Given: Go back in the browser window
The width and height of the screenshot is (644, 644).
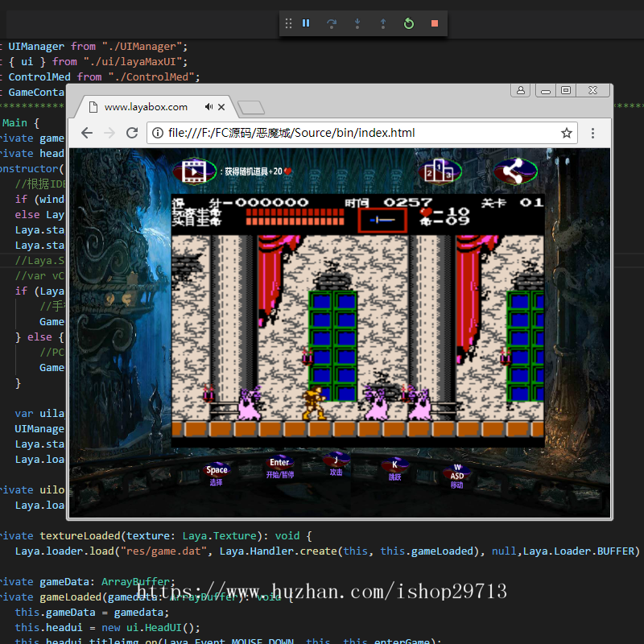Looking at the screenshot, I should click(x=87, y=133).
